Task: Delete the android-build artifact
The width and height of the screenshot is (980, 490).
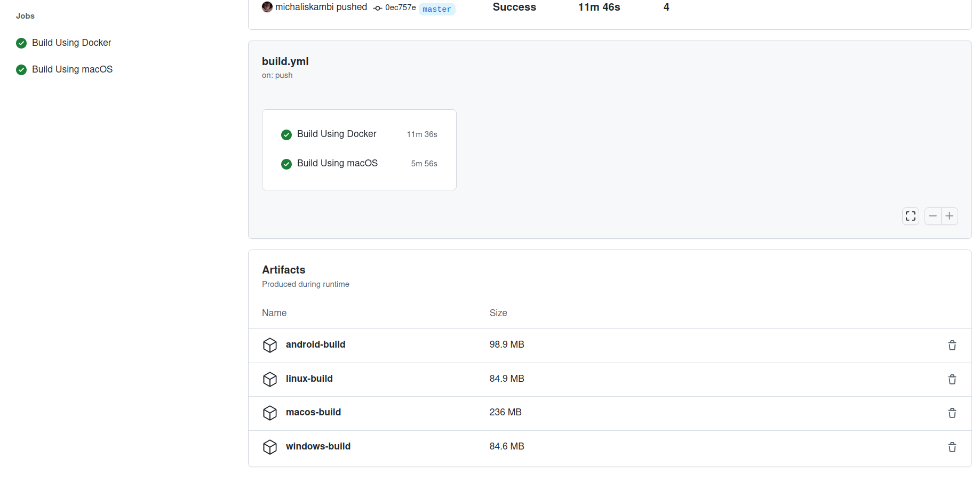Action: click(x=952, y=346)
